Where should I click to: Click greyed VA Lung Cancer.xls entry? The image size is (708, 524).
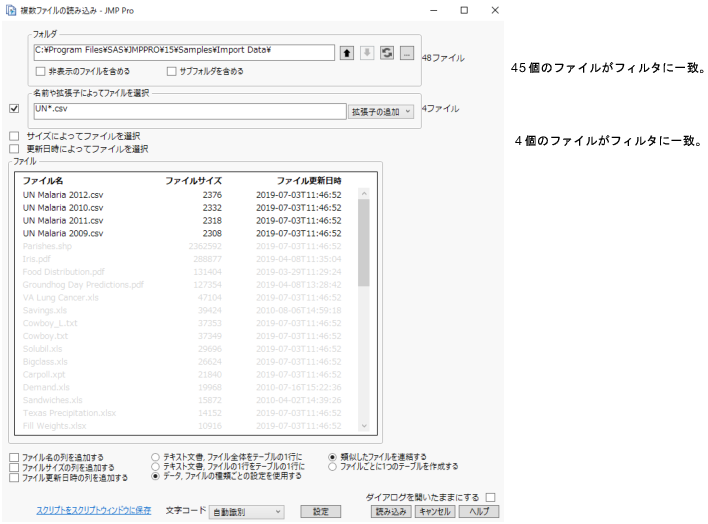tap(61, 298)
